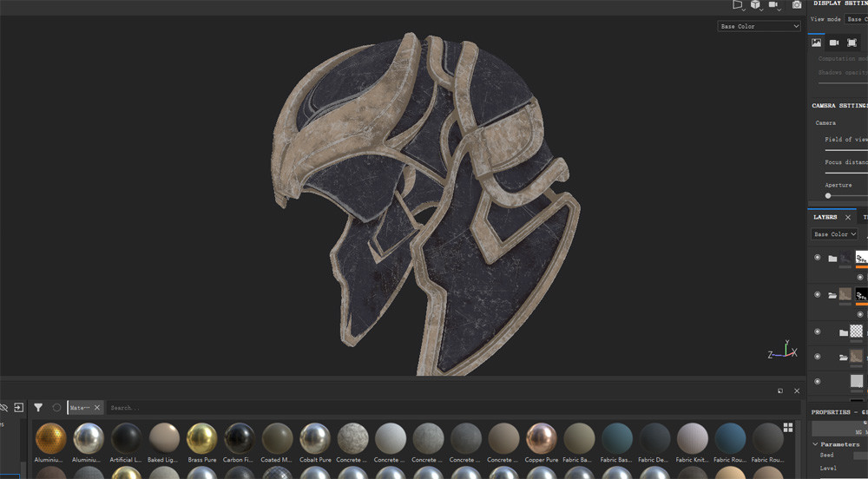Open the layers Base Color channel dropdown
This screenshot has width=868, height=479.
pos(834,234)
